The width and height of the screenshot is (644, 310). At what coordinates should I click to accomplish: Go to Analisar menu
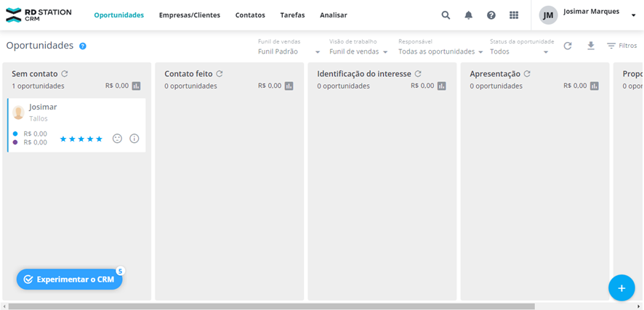pos(334,15)
